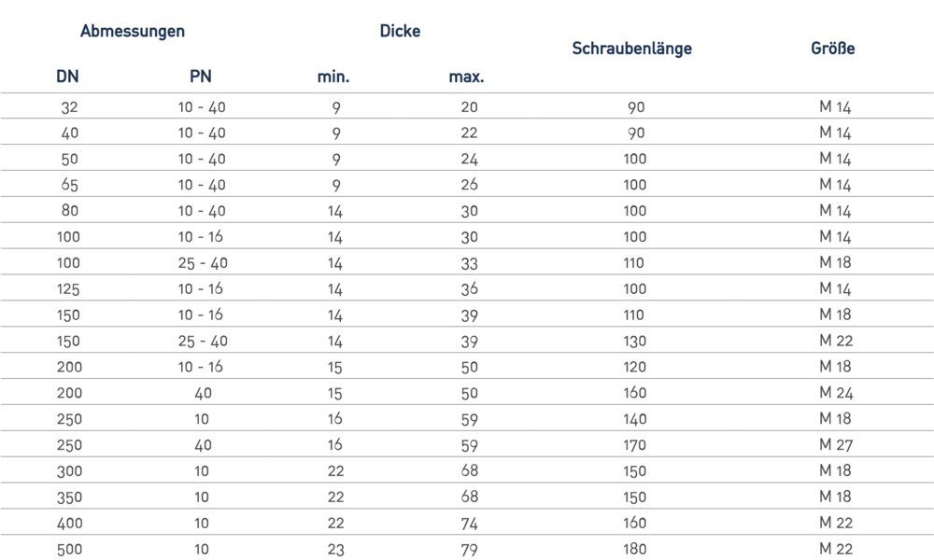This screenshot has height=560, width=934.
Task: Select the DN 500 cell
Action: point(69,550)
